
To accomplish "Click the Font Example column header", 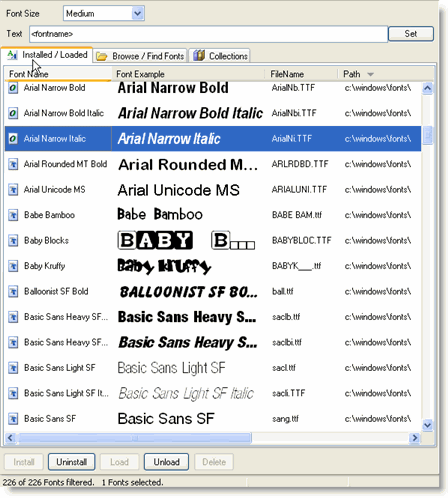I will coord(188,74).
